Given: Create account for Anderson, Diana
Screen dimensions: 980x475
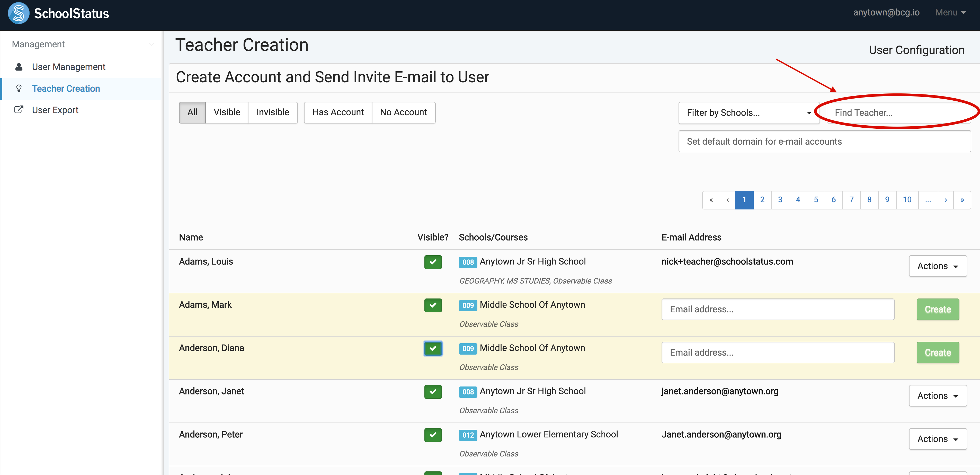Looking at the screenshot, I should (x=938, y=353).
